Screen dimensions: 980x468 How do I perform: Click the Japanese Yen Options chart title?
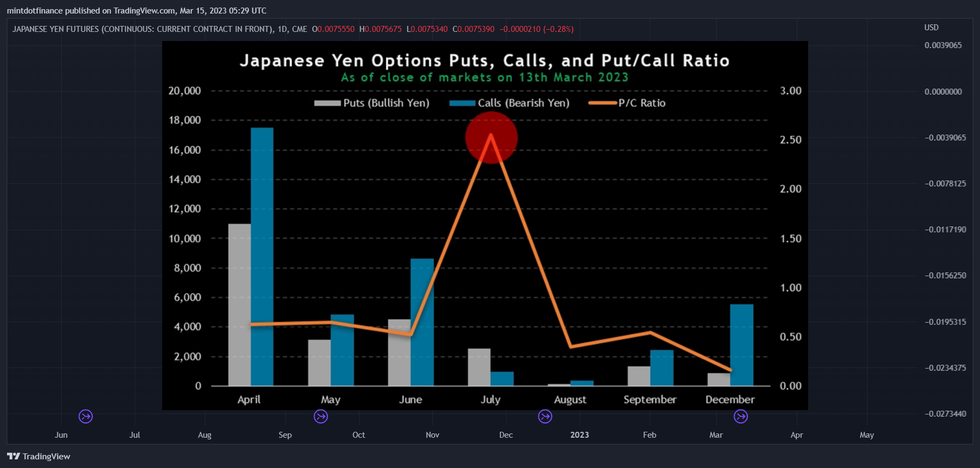[484, 61]
